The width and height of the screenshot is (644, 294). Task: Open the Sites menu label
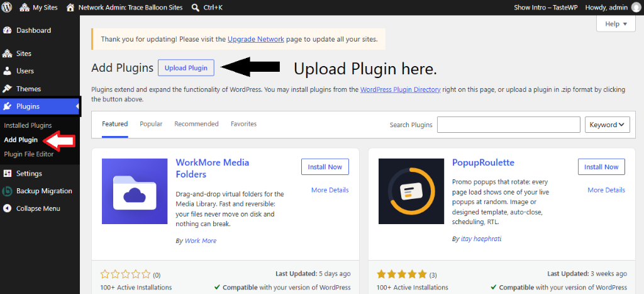tap(24, 54)
